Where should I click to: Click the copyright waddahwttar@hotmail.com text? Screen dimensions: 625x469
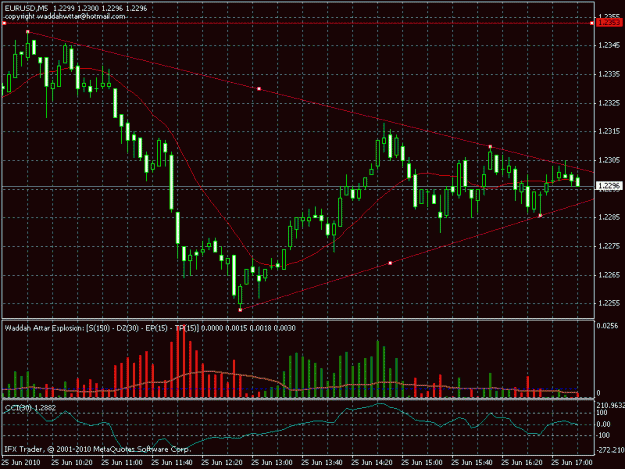[65, 16]
